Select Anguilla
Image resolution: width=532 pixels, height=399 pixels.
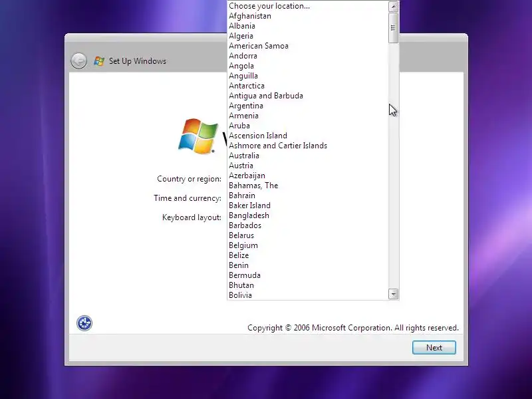(308, 76)
